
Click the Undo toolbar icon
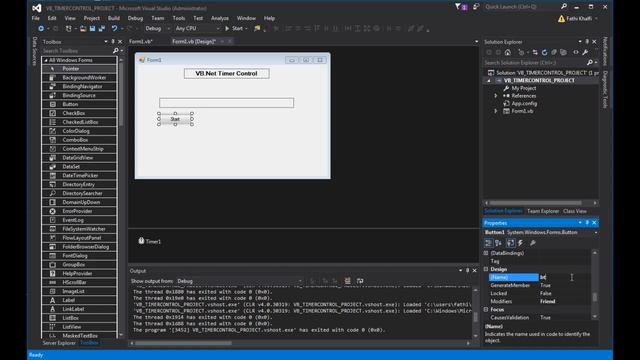[114, 29]
